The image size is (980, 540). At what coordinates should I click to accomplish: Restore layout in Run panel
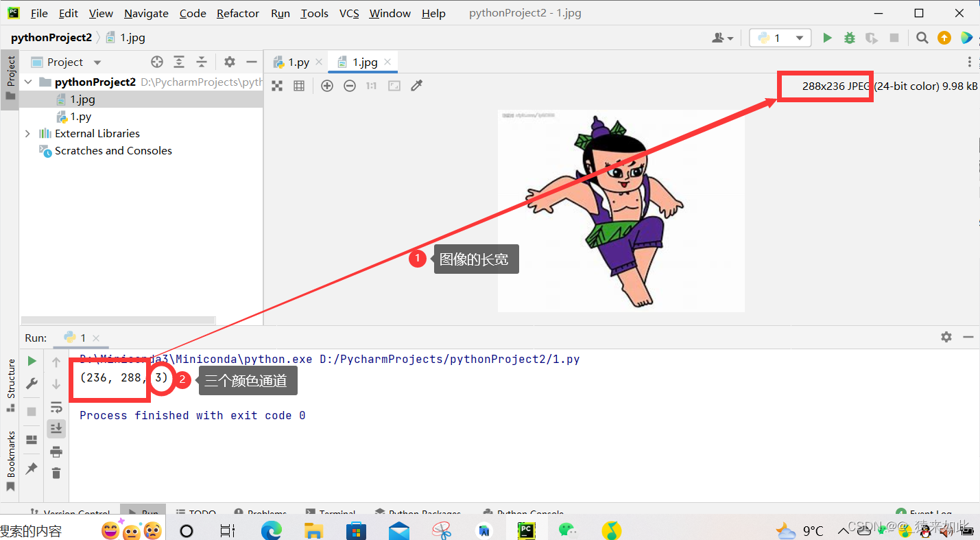32,440
